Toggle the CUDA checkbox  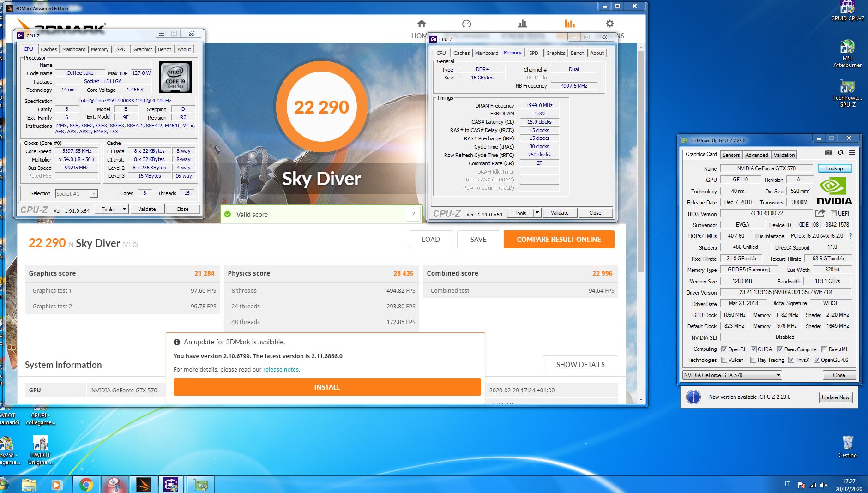click(x=753, y=349)
